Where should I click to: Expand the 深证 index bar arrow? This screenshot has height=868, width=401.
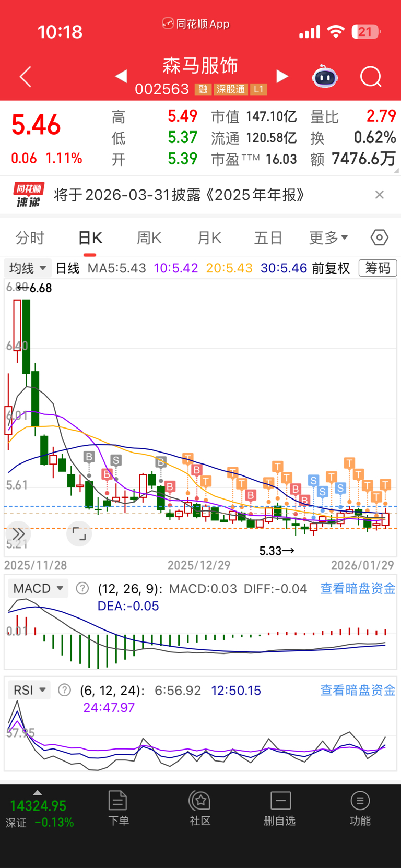37,792
